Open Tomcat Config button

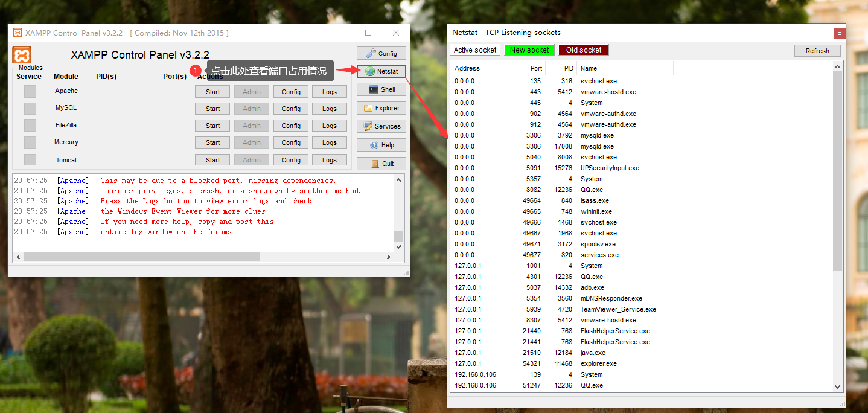click(291, 160)
